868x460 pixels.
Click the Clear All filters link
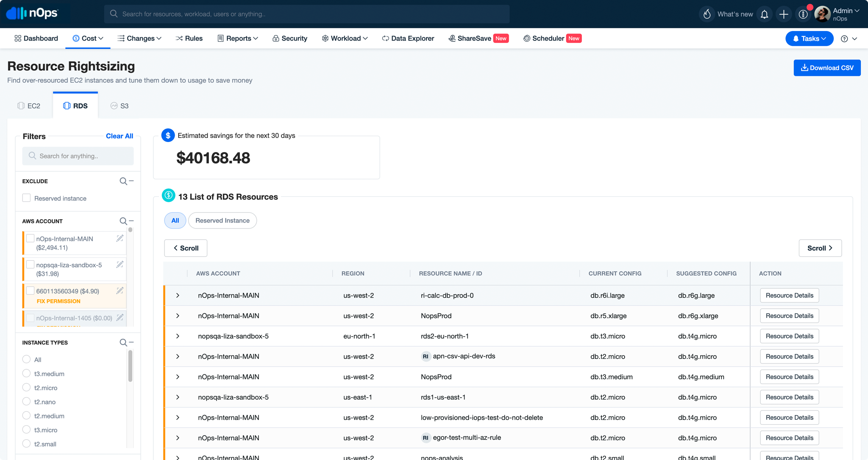[x=119, y=136]
